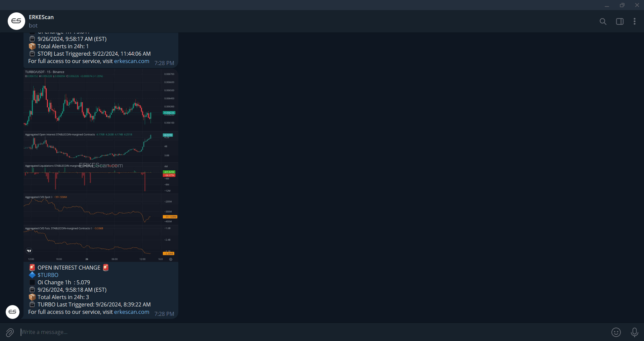
Task: Click 7:28 PM timestamp on STORJ message
Action: tap(164, 63)
